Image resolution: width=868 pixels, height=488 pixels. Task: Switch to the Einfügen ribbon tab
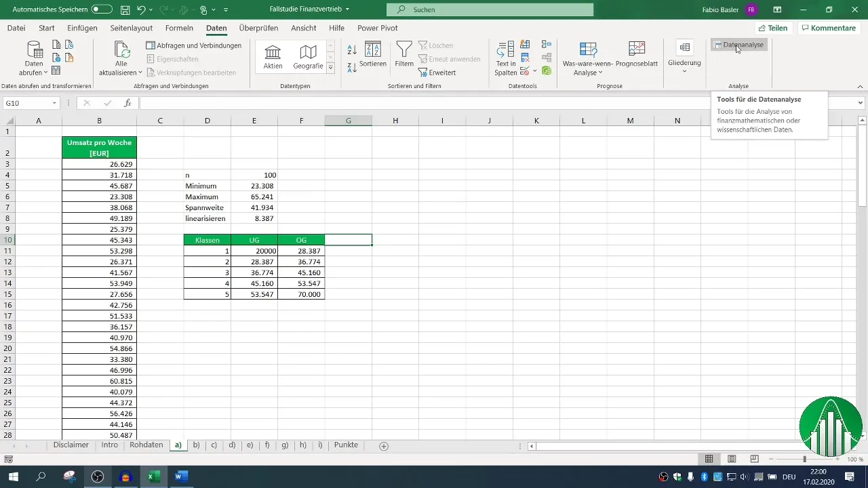coord(82,28)
